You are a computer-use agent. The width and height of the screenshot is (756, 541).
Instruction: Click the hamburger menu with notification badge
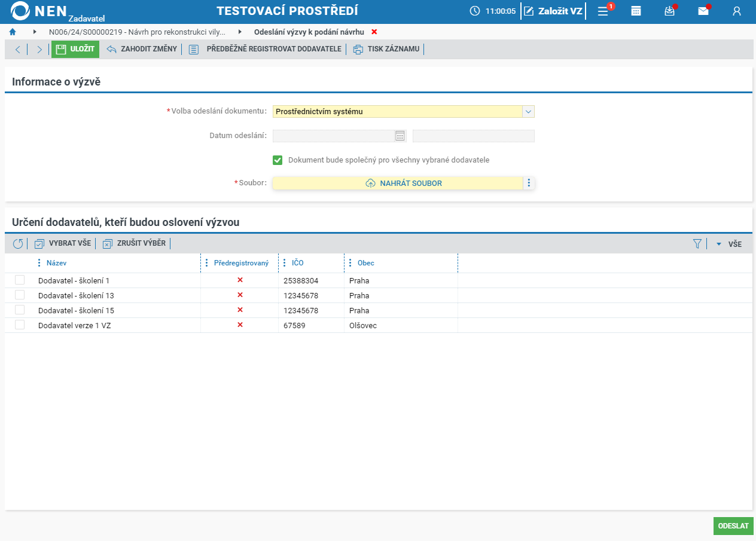tap(603, 11)
